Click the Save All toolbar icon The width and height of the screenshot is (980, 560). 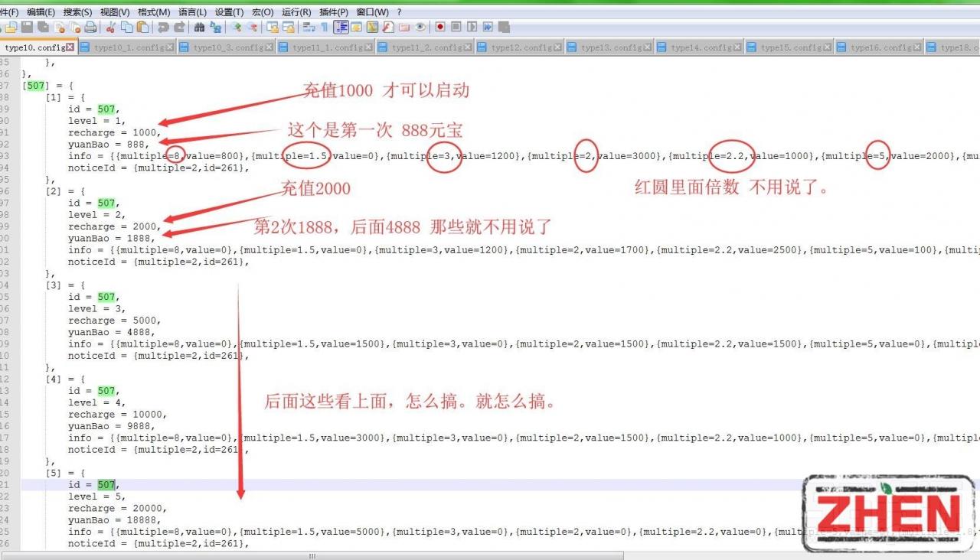[x=42, y=27]
